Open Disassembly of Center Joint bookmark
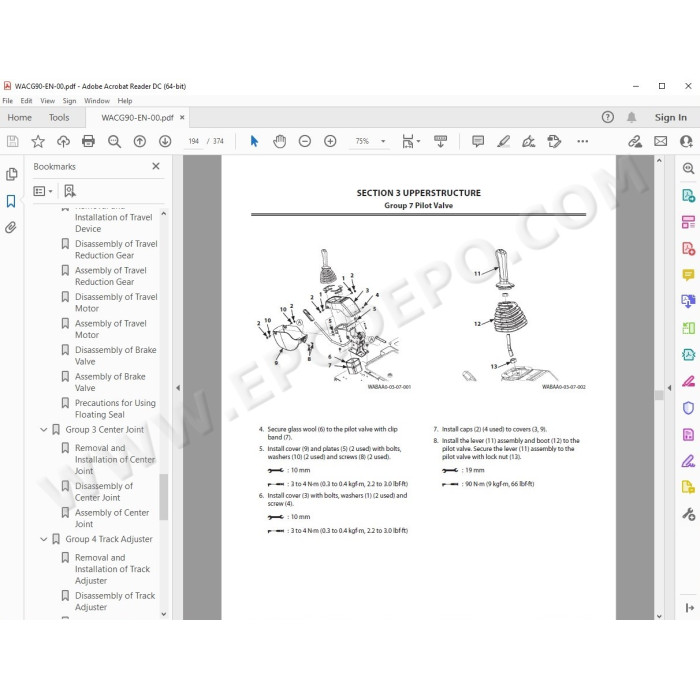 104,492
